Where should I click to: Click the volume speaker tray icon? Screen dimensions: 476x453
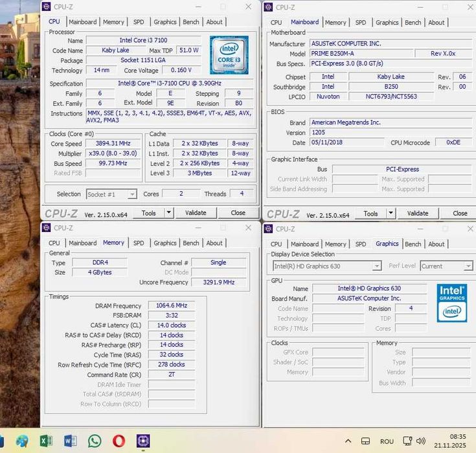tap(421, 441)
